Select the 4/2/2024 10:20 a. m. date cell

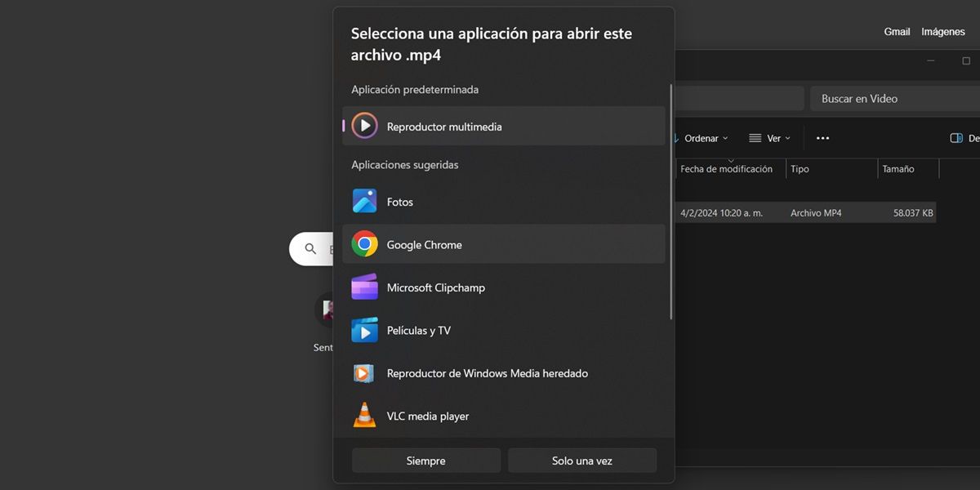(721, 213)
